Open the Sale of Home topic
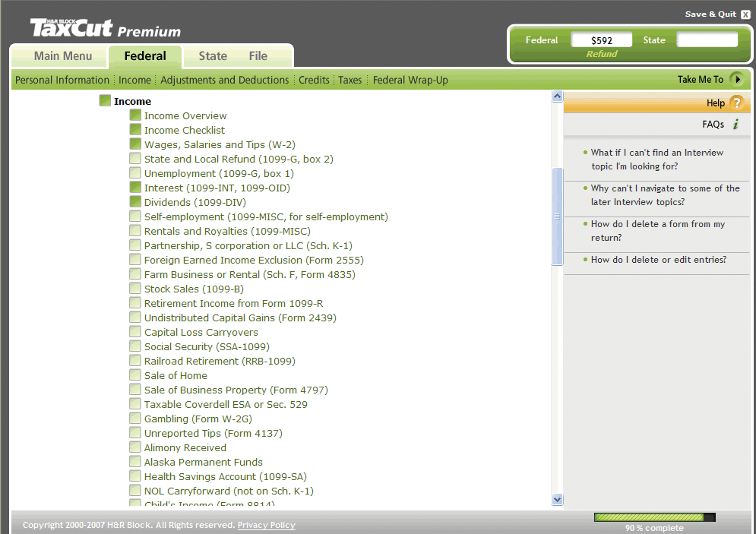Screen dimensions: 756x534 click(x=176, y=376)
